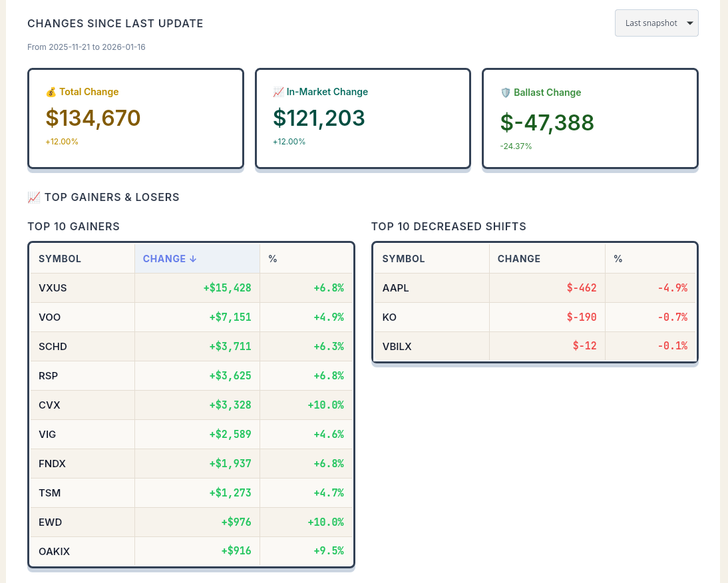
Task: Click the chart icon beside Top Gainers & Losers
Action: [x=33, y=197]
